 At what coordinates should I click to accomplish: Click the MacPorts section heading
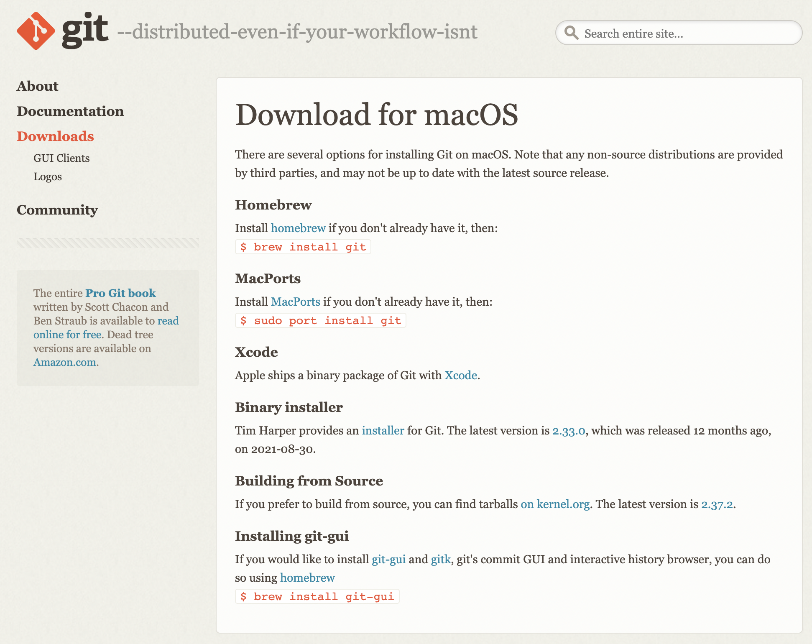[268, 279]
